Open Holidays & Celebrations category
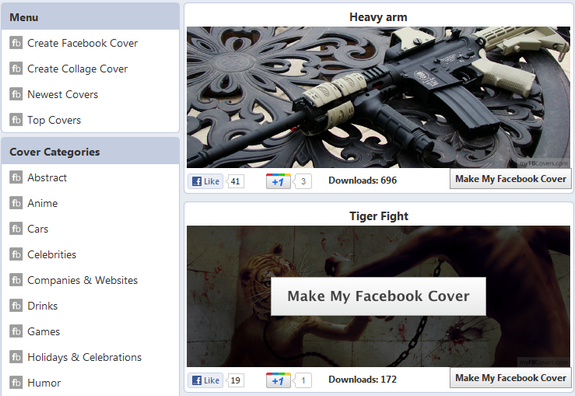 tap(84, 358)
